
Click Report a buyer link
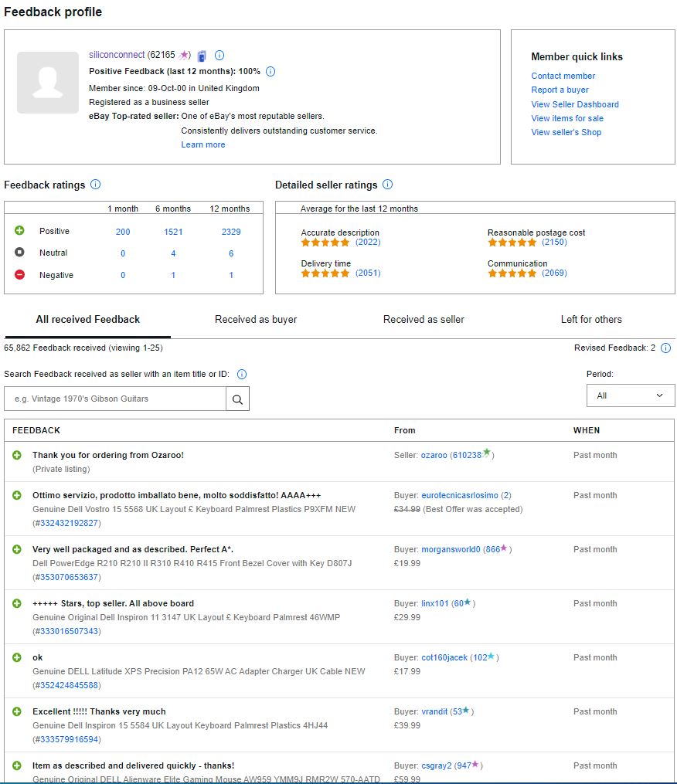click(560, 90)
